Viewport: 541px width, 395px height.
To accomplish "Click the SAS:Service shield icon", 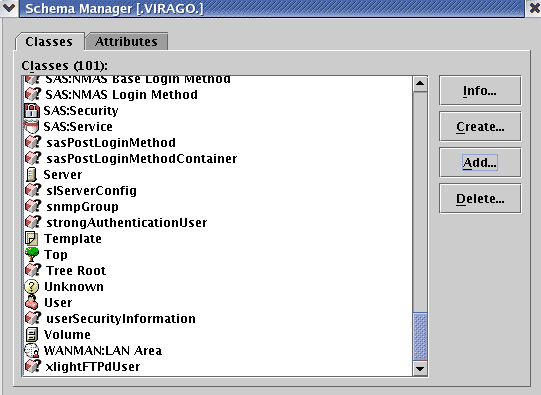I will 32,127.
